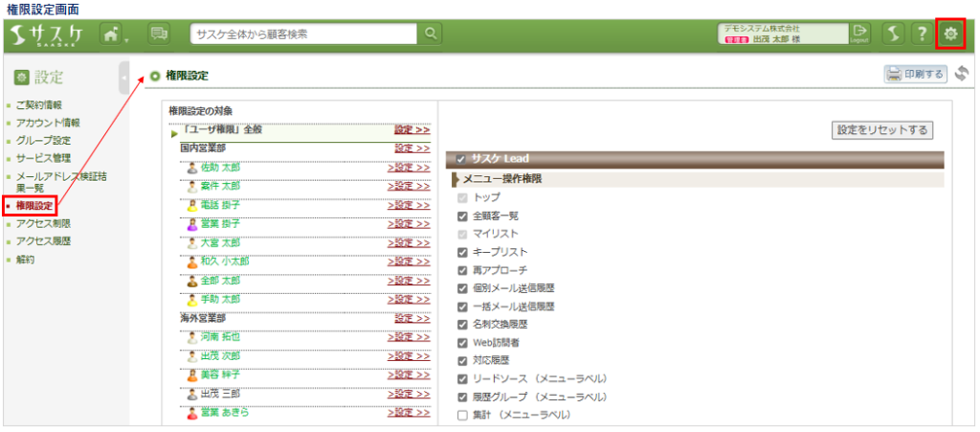Viewport: 980px width, 432px height.
Task: Click the refresh arrows icon beside print
Action: point(962,74)
